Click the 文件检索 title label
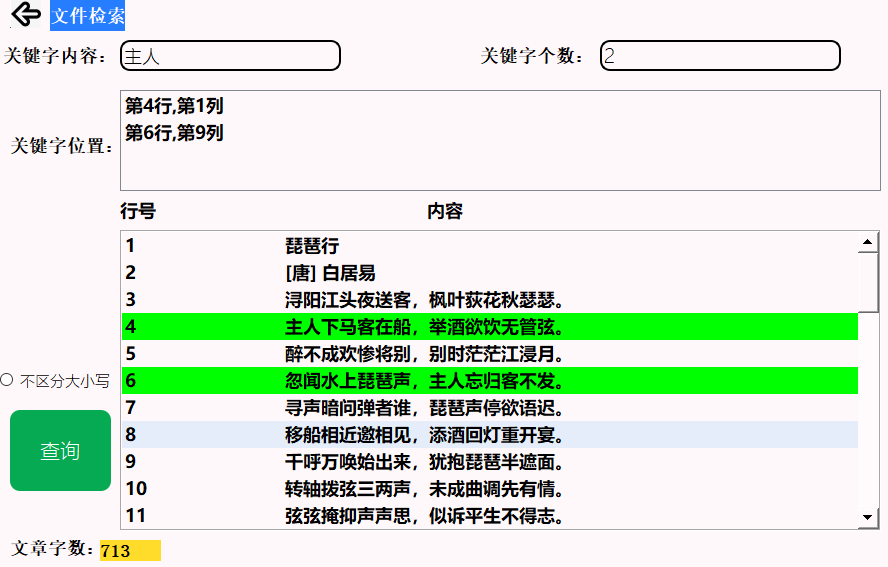Image resolution: width=888 pixels, height=567 pixels. [x=88, y=16]
